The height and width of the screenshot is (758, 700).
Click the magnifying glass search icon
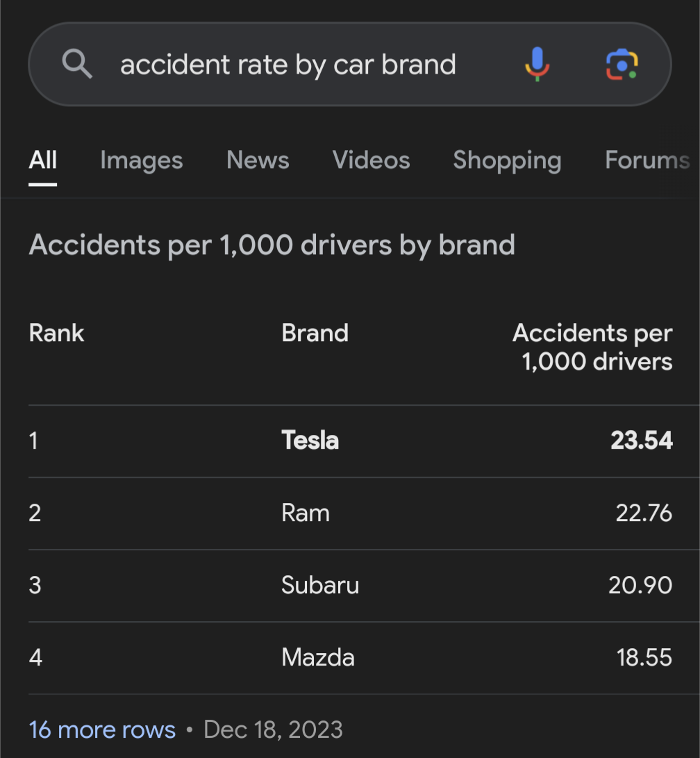[77, 65]
